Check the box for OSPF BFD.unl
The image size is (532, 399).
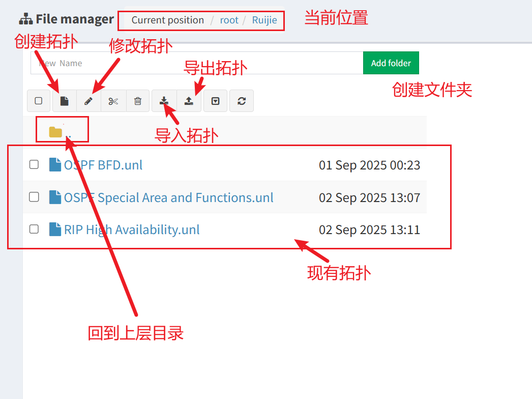tap(34, 165)
